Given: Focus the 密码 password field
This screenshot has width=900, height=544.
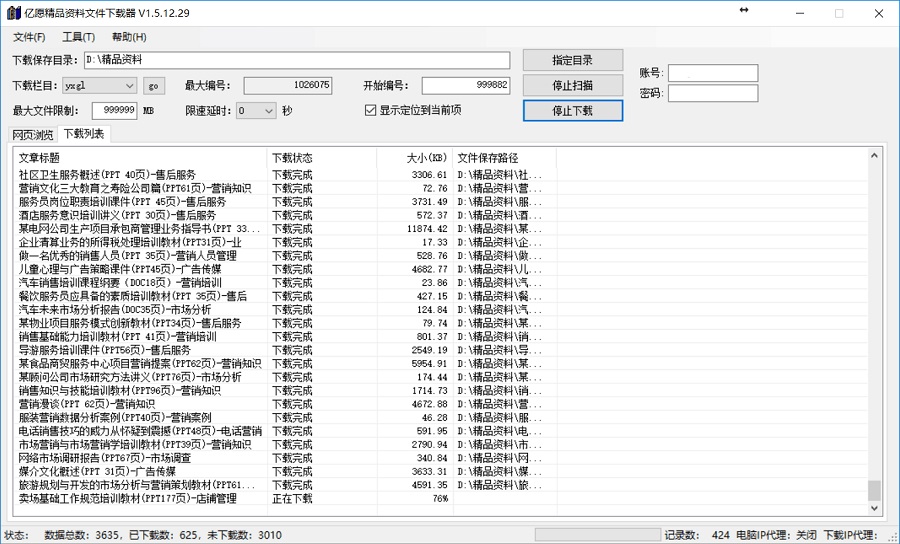Looking at the screenshot, I should click(x=712, y=94).
